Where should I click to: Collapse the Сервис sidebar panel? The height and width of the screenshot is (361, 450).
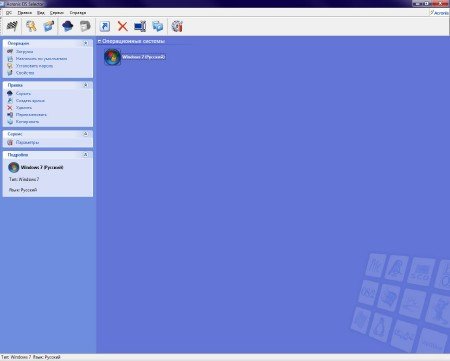pyautogui.click(x=85, y=134)
